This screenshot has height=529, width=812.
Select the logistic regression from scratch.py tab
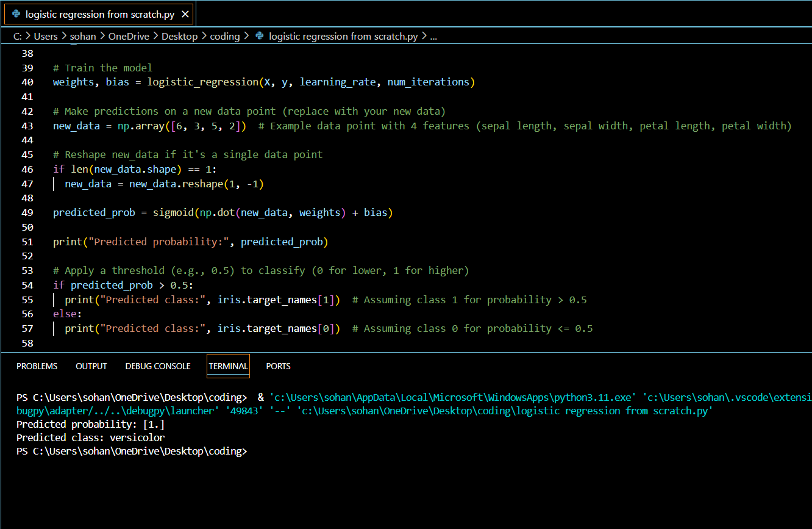tap(99, 13)
